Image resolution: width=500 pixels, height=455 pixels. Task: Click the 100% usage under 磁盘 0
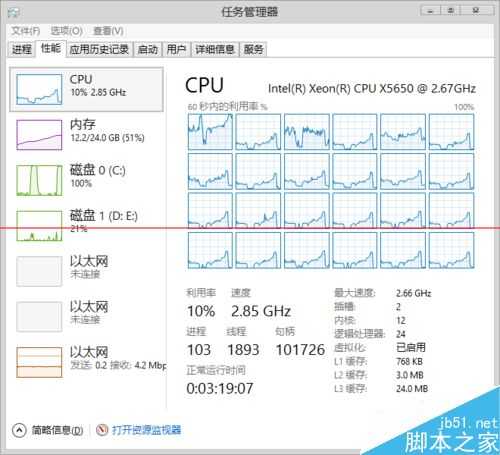click(81, 183)
